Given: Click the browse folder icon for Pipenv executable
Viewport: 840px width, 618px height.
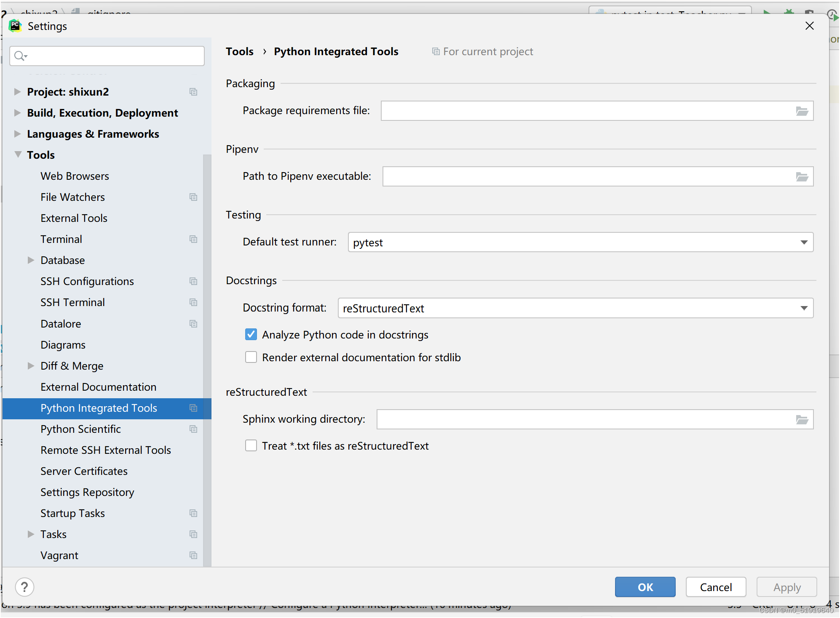Looking at the screenshot, I should [802, 177].
